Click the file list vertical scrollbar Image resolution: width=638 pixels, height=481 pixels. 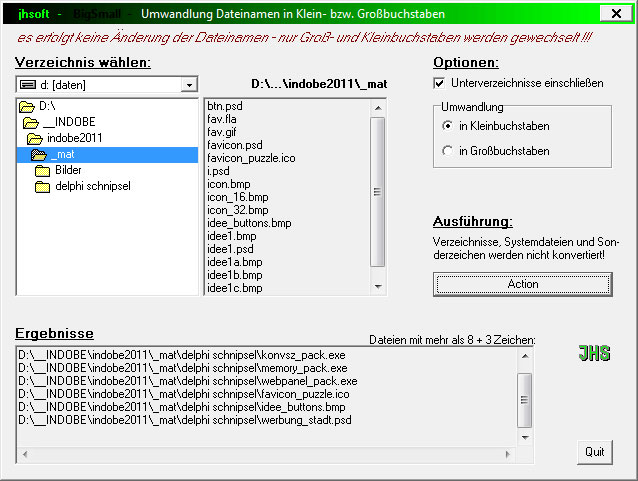coord(377,193)
